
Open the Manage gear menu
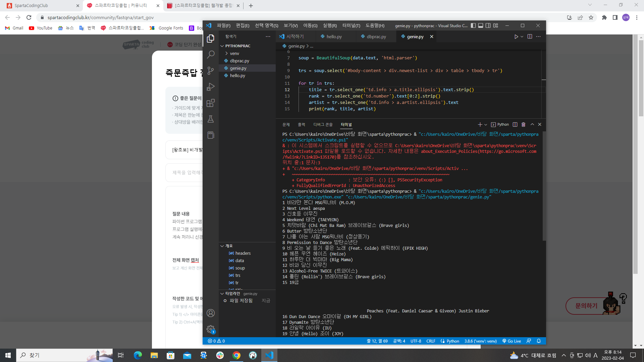coord(211,329)
